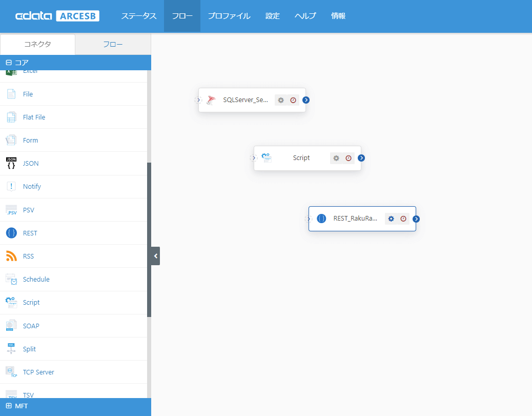The width and height of the screenshot is (532, 416).
Task: Open the 設定 menu
Action: pos(273,16)
